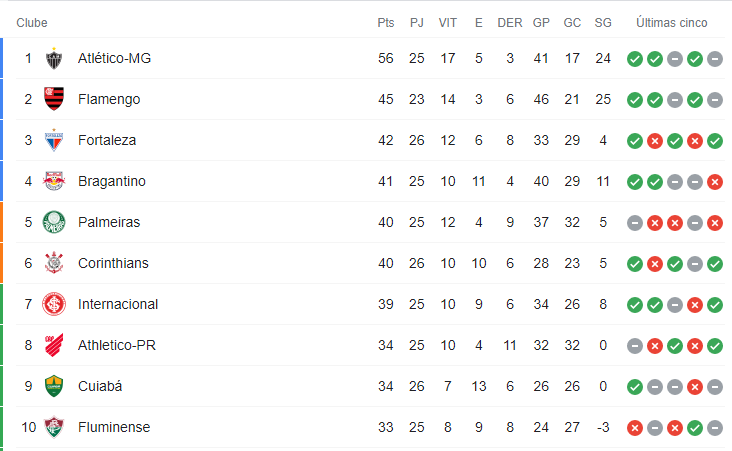Click the Bragantino club crest
This screenshot has height=451, width=732.
pos(54,181)
